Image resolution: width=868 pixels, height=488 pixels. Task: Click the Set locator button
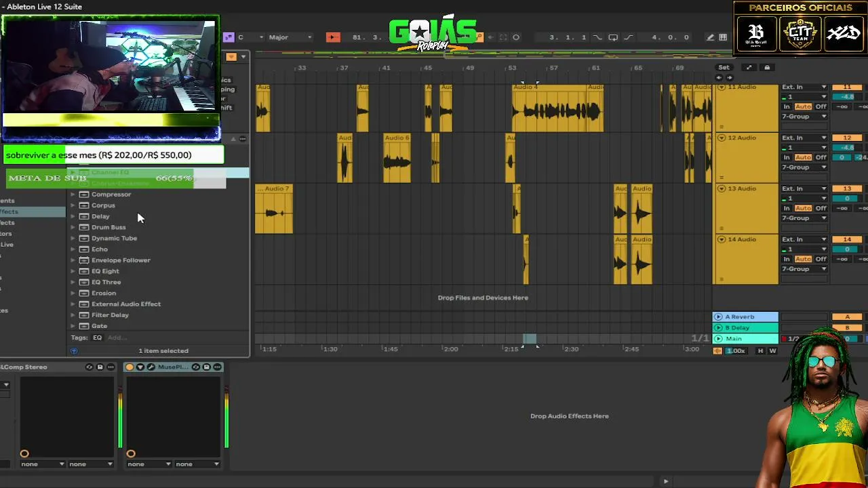724,68
